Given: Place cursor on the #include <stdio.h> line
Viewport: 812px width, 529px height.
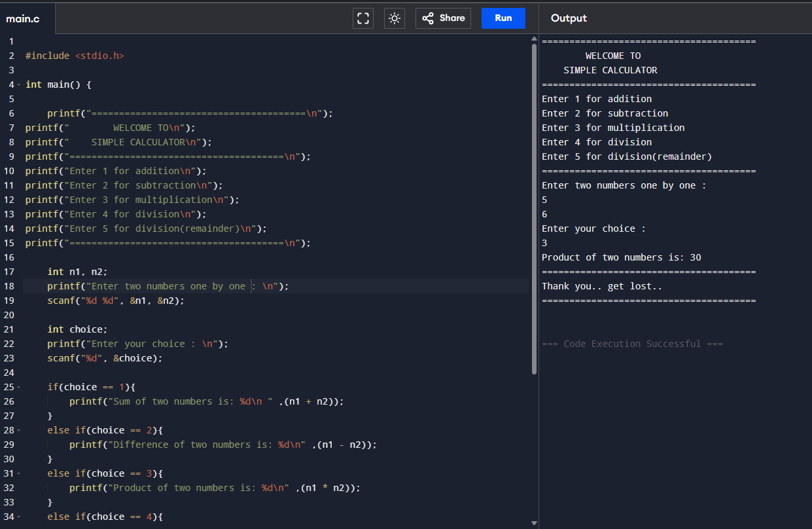Looking at the screenshot, I should [x=75, y=56].
